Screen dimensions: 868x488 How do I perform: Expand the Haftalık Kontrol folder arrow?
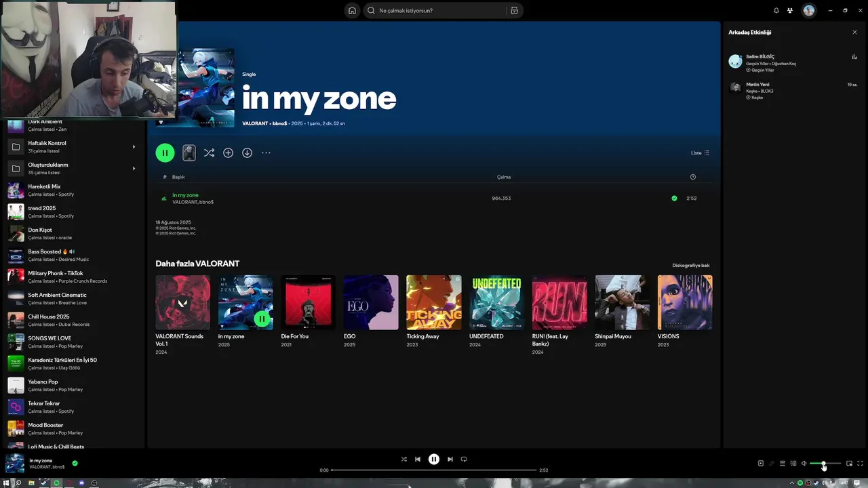[x=134, y=146]
